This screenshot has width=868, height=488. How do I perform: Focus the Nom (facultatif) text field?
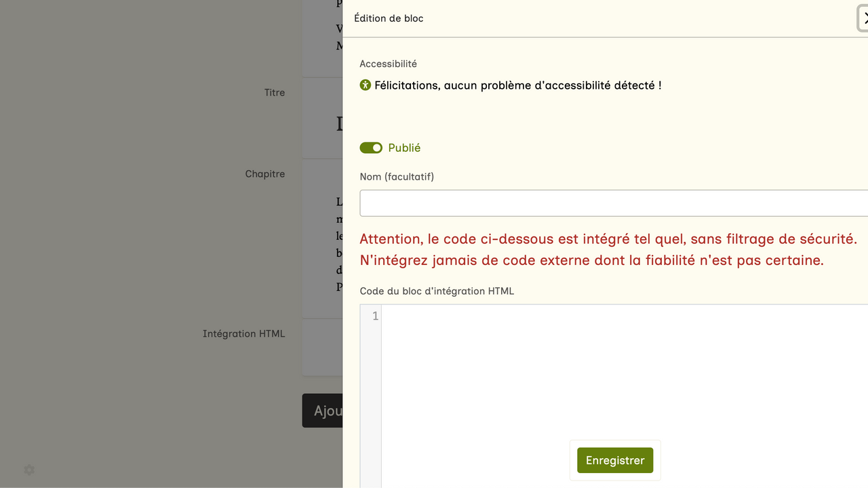[x=610, y=203]
